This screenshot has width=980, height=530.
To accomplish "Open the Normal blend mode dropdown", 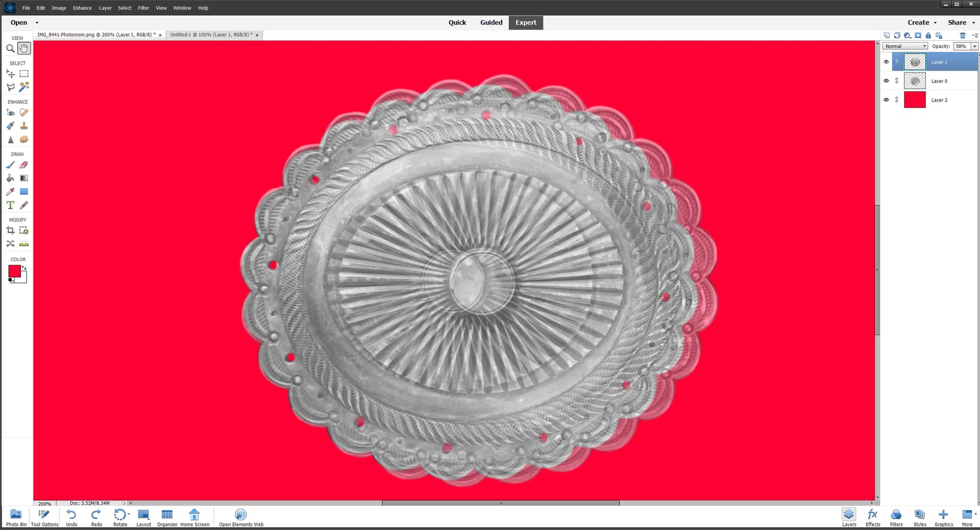I will click(904, 46).
